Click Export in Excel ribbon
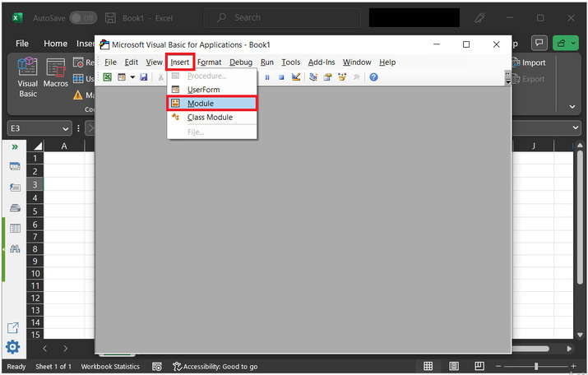Screen dimensions: 588x375 528,79
